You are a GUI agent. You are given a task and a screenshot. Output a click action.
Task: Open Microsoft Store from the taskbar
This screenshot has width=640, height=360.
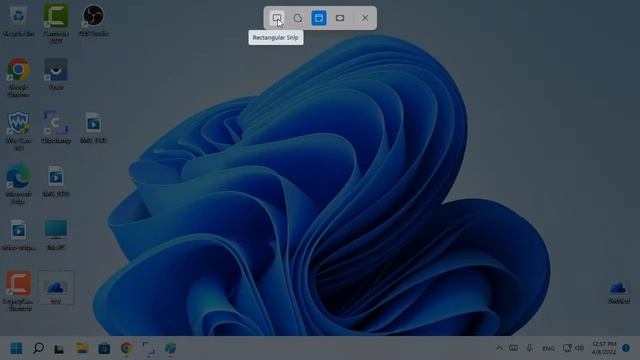click(x=104, y=348)
